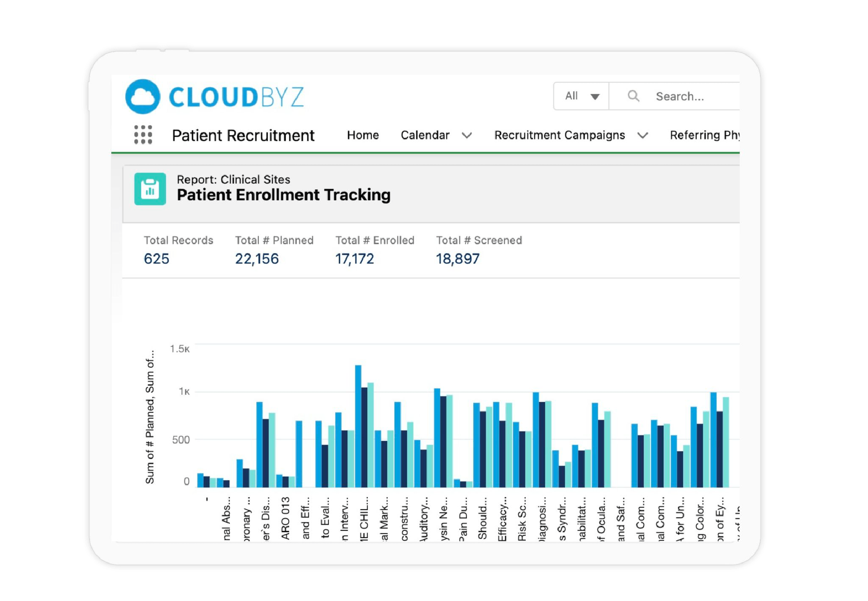Click the Clinical Sites report icon

point(150,189)
